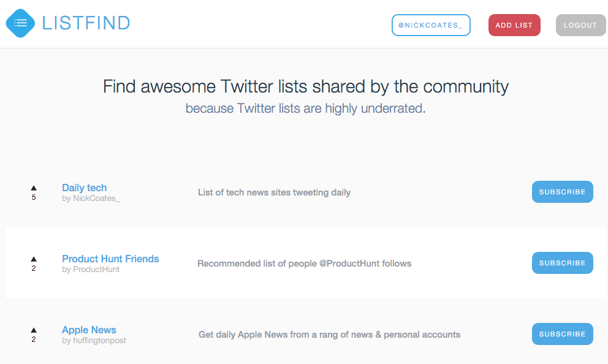View author ProductHunt under list title

(x=96, y=270)
